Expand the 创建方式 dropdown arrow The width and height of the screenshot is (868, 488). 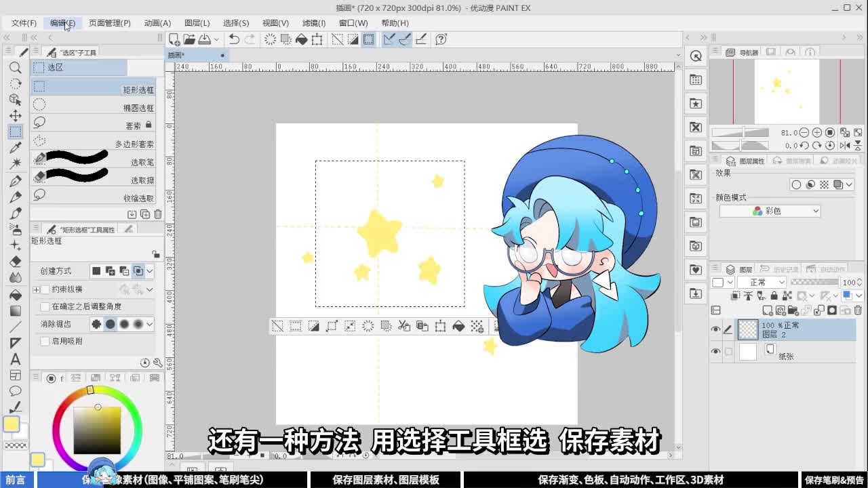(150, 271)
